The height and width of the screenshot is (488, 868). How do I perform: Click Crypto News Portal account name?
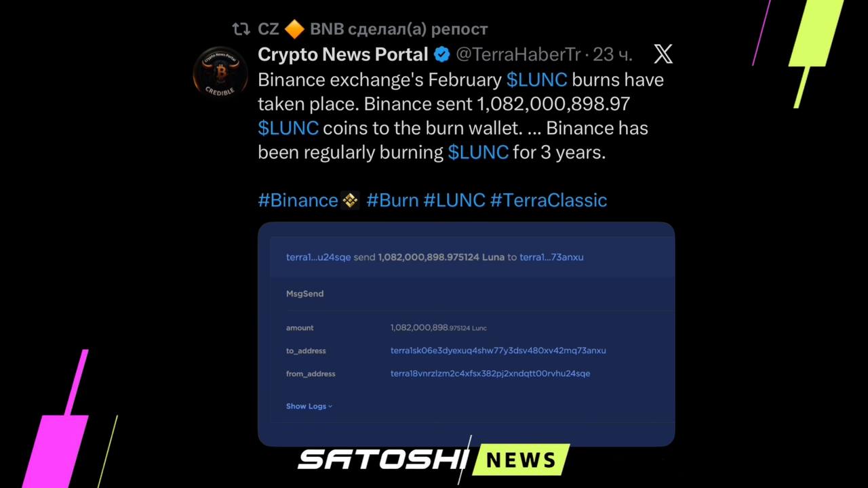coord(343,54)
